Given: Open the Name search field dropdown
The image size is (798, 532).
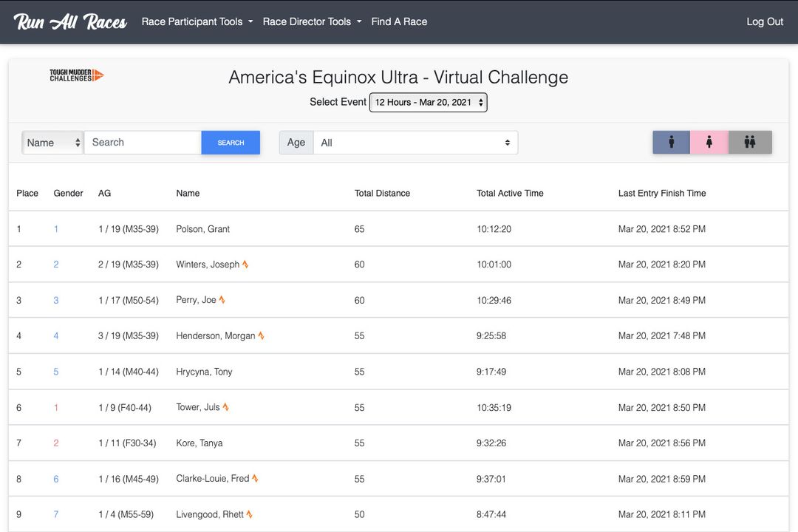Looking at the screenshot, I should point(52,142).
